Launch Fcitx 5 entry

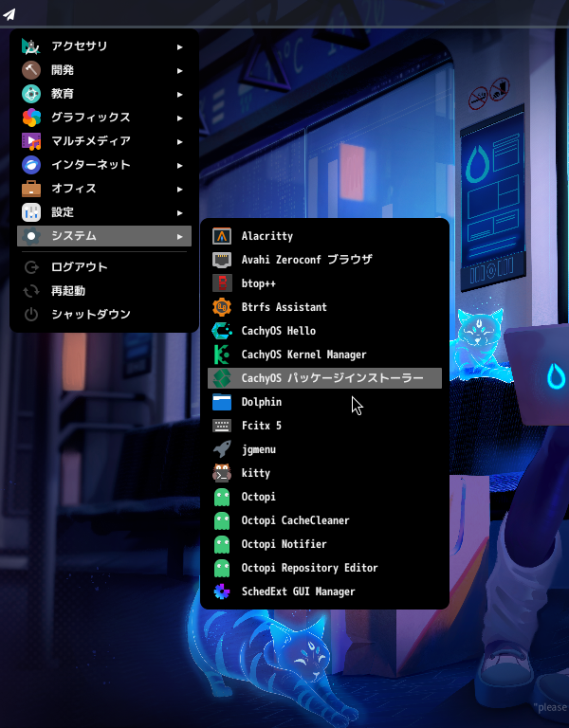(x=324, y=426)
